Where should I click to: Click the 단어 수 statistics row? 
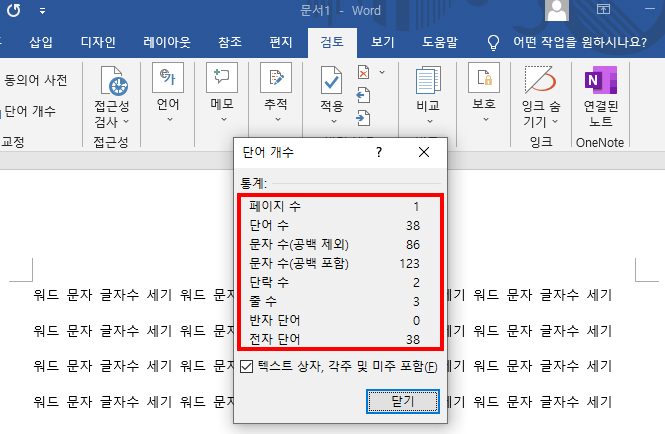pos(335,225)
